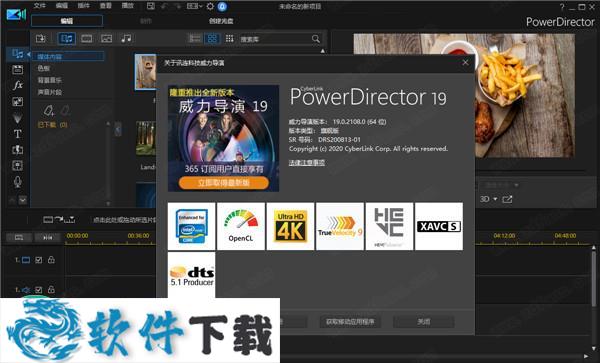The width and height of the screenshot is (600, 363).
Task: Click the XAVC S logo tile
Action: click(x=439, y=226)
